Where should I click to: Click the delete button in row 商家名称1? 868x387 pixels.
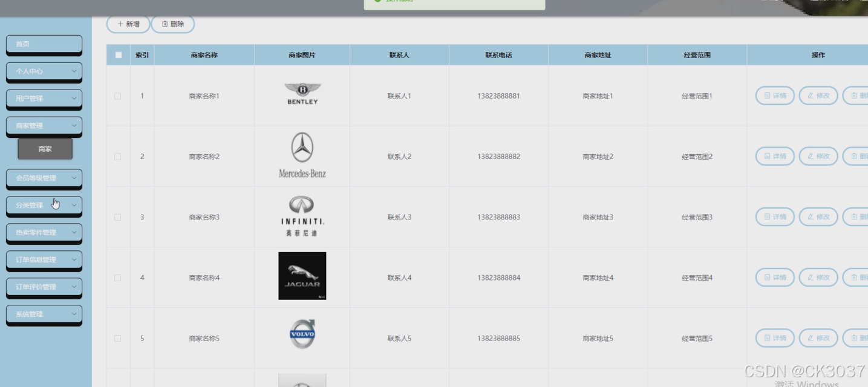tap(856, 96)
